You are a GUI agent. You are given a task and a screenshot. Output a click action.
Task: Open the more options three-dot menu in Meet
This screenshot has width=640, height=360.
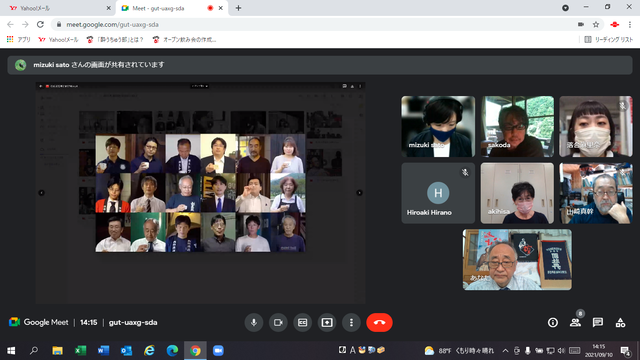point(351,322)
